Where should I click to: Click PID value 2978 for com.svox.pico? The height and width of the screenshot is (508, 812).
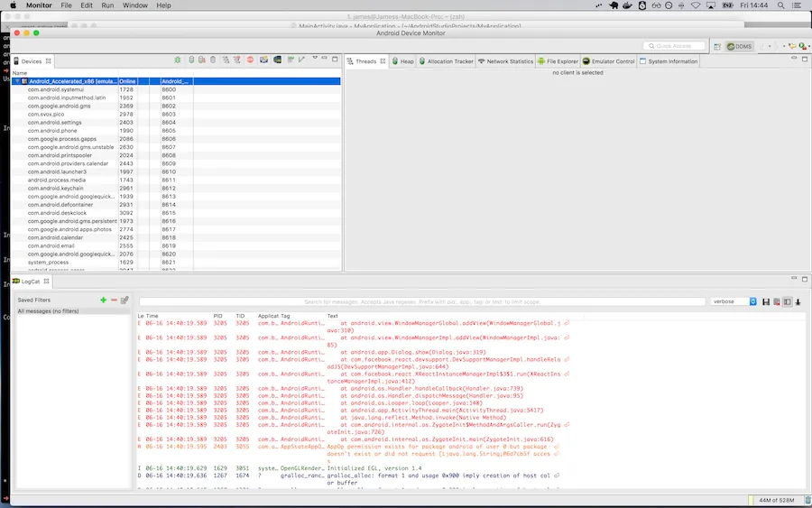[x=126, y=115]
